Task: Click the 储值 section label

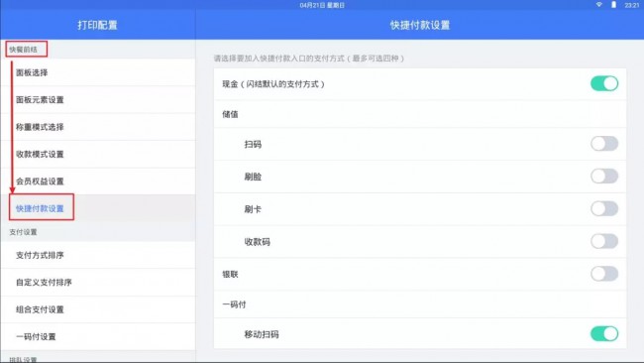Action: click(x=230, y=114)
